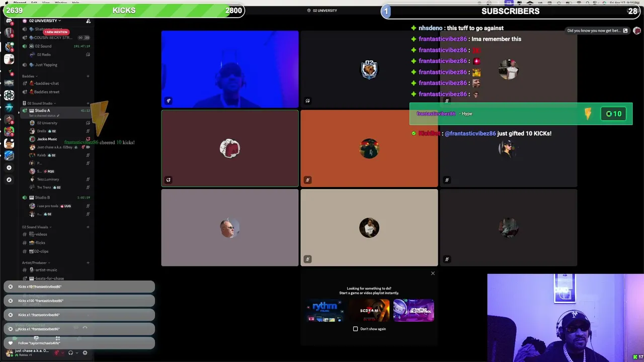
Task: Click the nhsdeno chat username
Action: (x=431, y=28)
